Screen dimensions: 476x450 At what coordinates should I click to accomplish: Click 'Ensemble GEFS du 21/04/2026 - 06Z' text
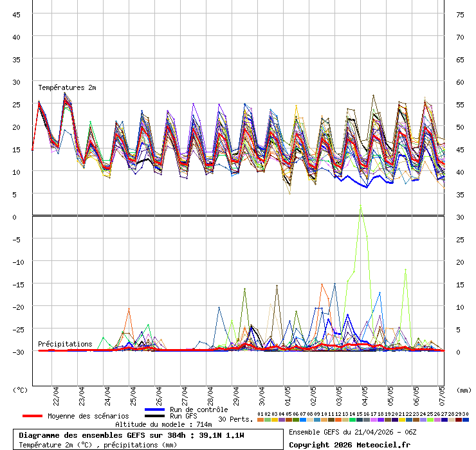point(352,432)
